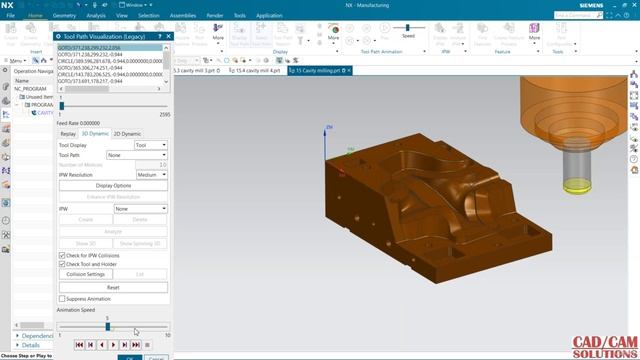
Task: Click the Operation Navigator sidebar tab icon
Action: point(6,115)
